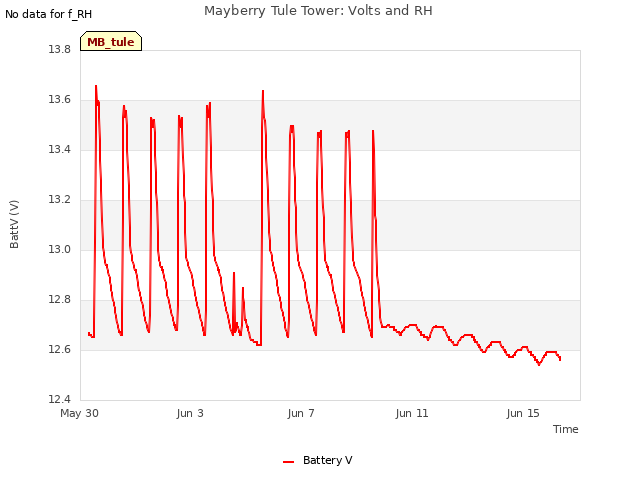Click the Jun 7 date tick label
Viewport: 640px width, 480px height.
point(301,413)
